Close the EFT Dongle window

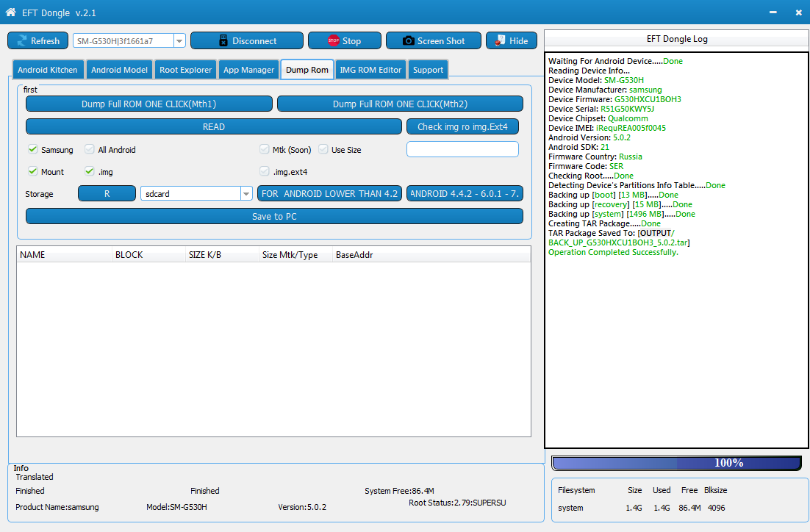tap(799, 12)
